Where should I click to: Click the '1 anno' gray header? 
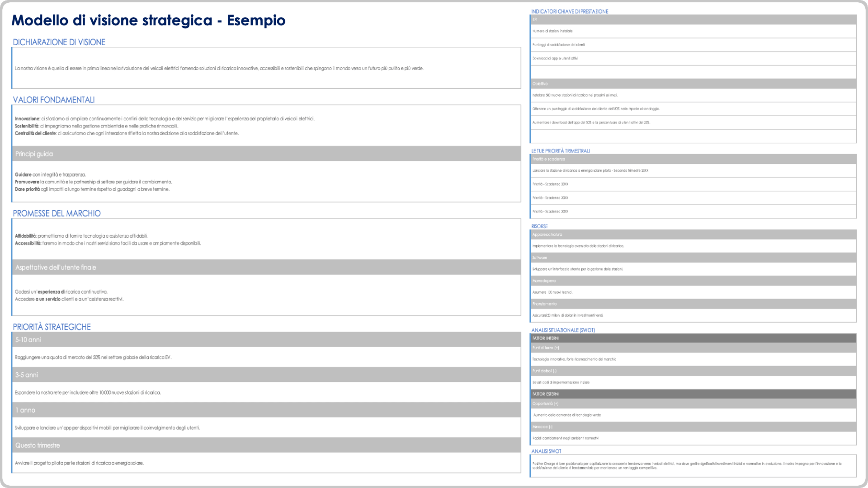tap(266, 410)
